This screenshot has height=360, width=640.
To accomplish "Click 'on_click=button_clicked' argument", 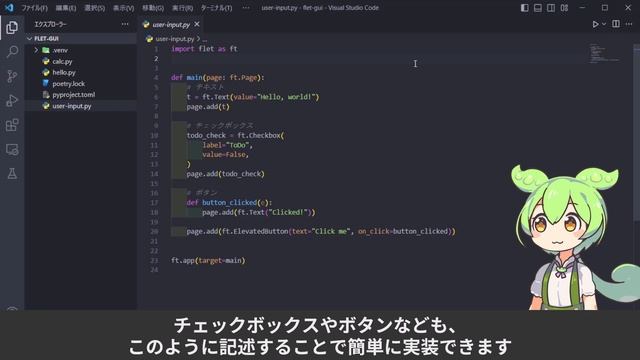I will point(403,231).
